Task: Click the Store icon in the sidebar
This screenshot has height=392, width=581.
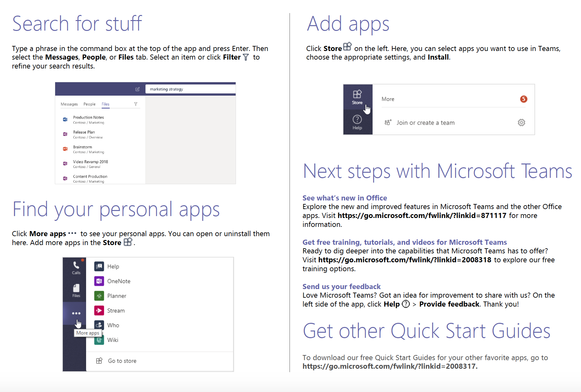Action: [357, 97]
